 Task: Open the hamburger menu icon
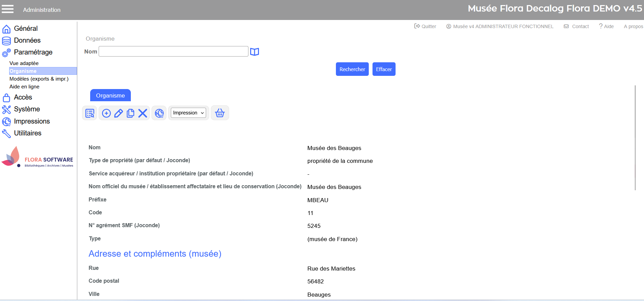[x=8, y=9]
